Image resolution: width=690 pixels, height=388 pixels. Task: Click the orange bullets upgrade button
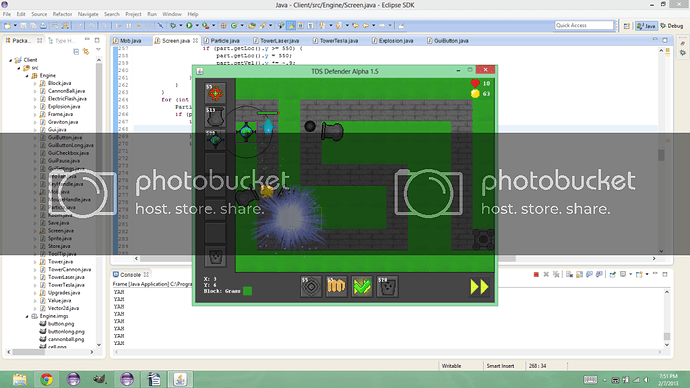pyautogui.click(x=336, y=287)
